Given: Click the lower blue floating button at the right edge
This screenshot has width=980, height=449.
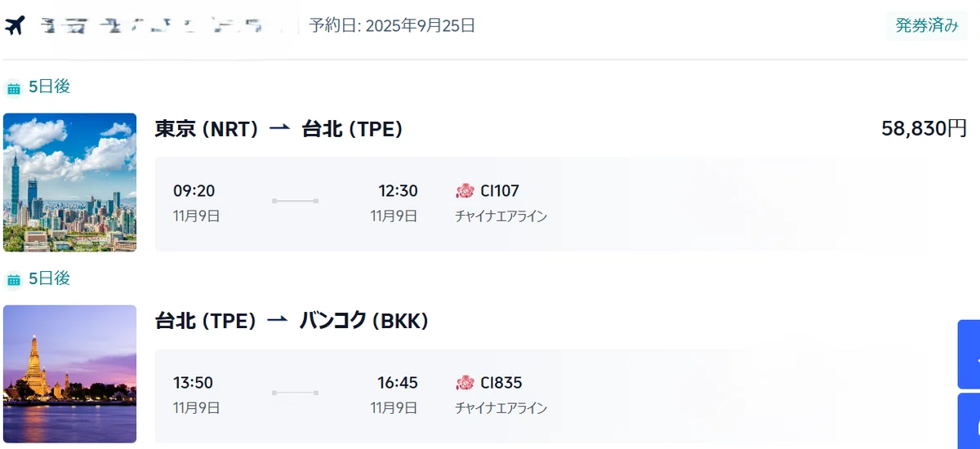Looking at the screenshot, I should [x=969, y=421].
